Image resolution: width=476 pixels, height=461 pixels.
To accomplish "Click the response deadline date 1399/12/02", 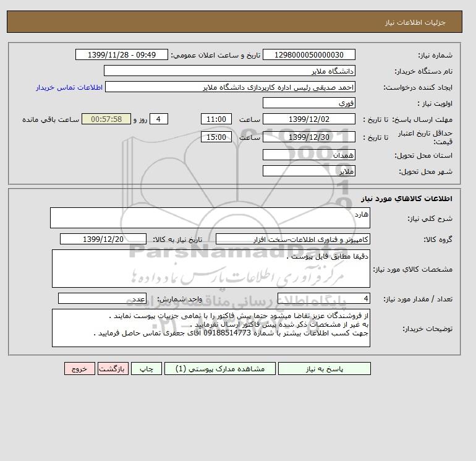I will [308, 119].
